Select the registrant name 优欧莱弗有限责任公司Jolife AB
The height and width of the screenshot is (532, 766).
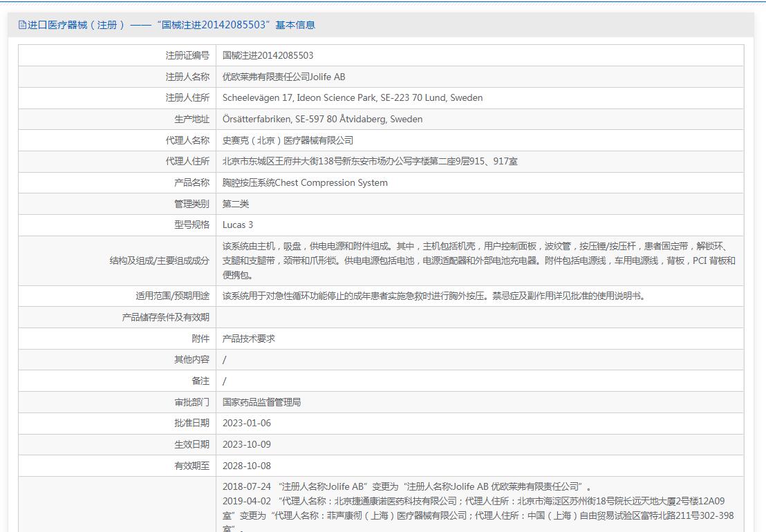point(283,77)
